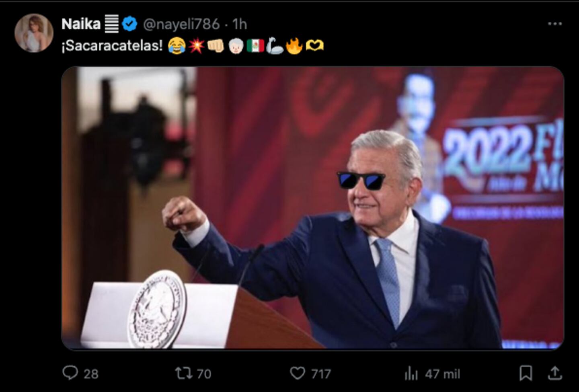Click the ellipsis icon on the tweet

[x=556, y=23]
